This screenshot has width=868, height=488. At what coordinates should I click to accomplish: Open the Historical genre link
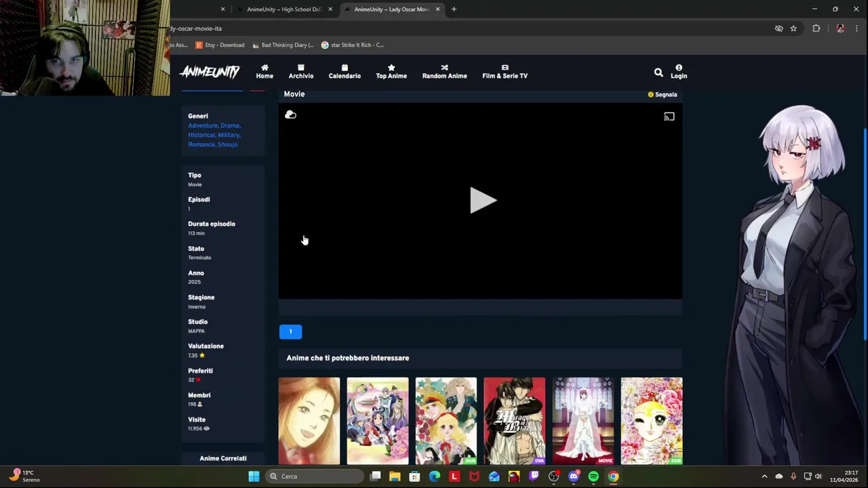[x=202, y=135]
